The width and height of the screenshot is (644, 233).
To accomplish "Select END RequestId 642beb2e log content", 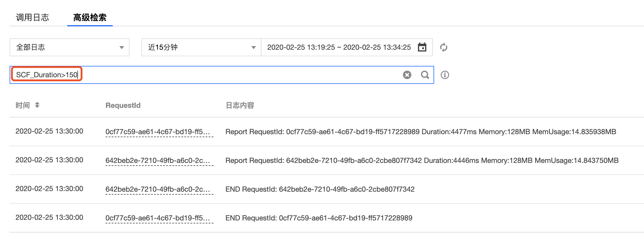I will (x=320, y=189).
